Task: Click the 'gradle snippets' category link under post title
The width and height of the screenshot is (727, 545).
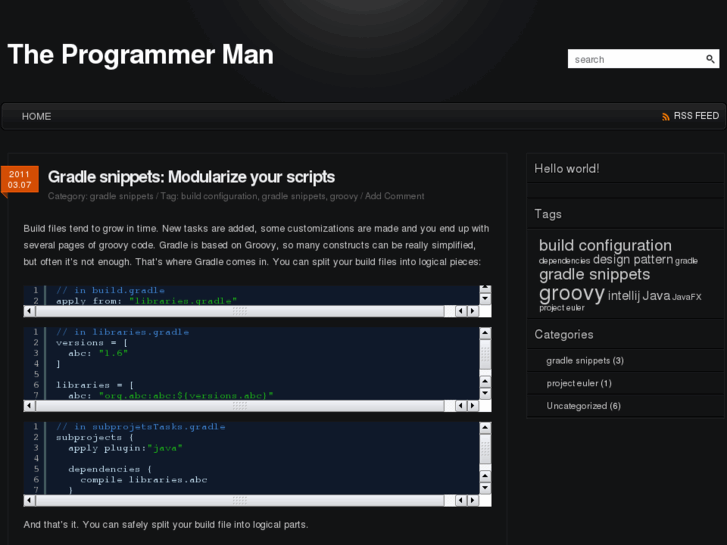Action: (x=121, y=196)
